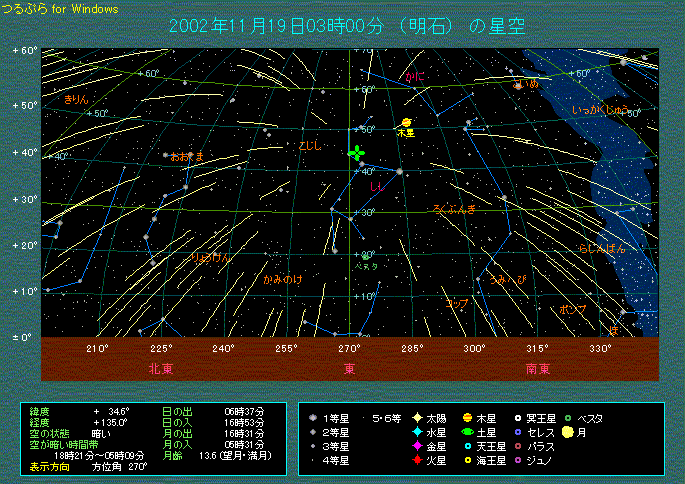Select the cyan Mercury (水星) legend icon
Screen dimensions: 685x484
pos(416,432)
